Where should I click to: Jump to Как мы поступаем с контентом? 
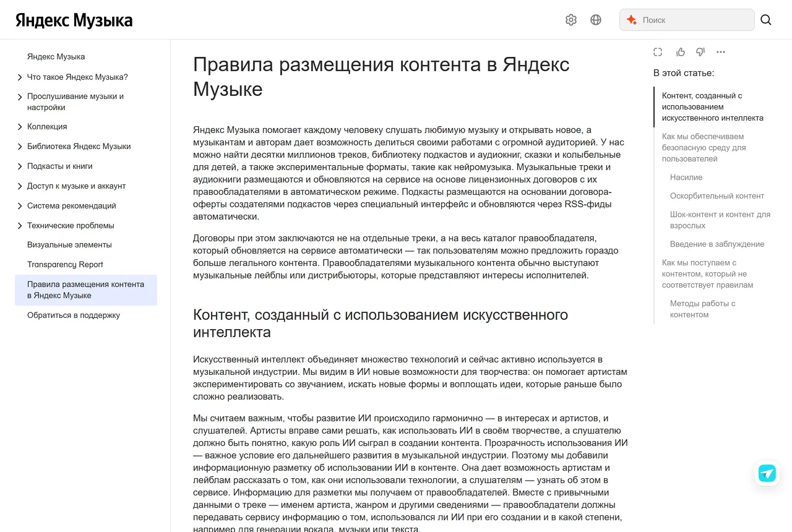(708, 274)
